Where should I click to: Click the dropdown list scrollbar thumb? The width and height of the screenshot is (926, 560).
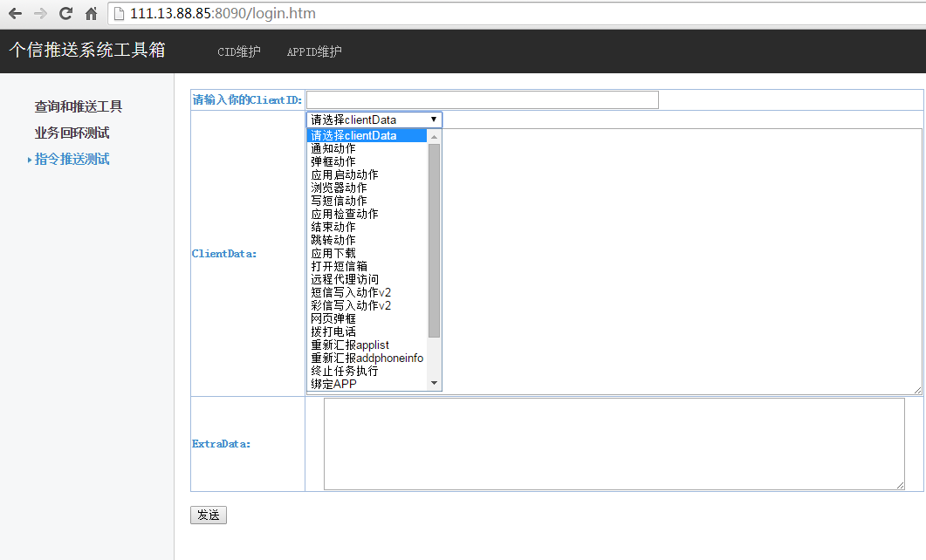(434, 241)
